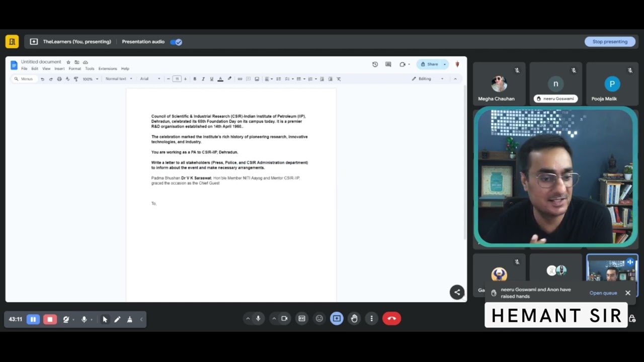Select the paint format roller icon
Screen dimensions: 644x362
click(76, 79)
